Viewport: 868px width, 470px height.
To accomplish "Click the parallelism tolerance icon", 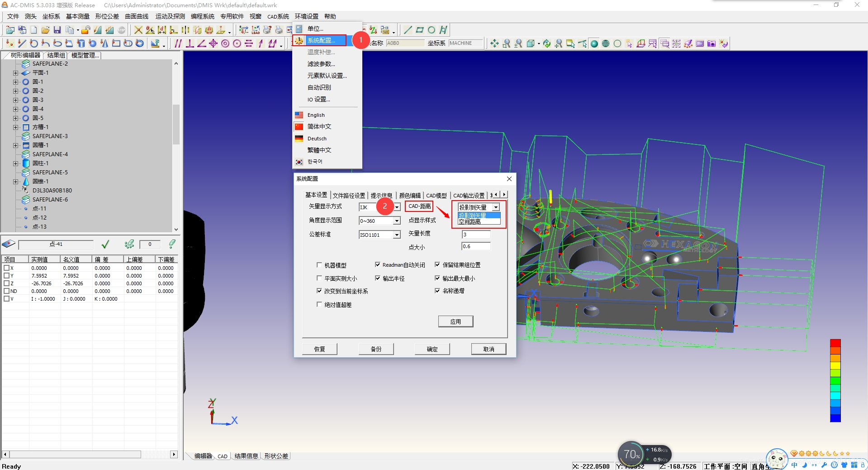I will 178,43.
